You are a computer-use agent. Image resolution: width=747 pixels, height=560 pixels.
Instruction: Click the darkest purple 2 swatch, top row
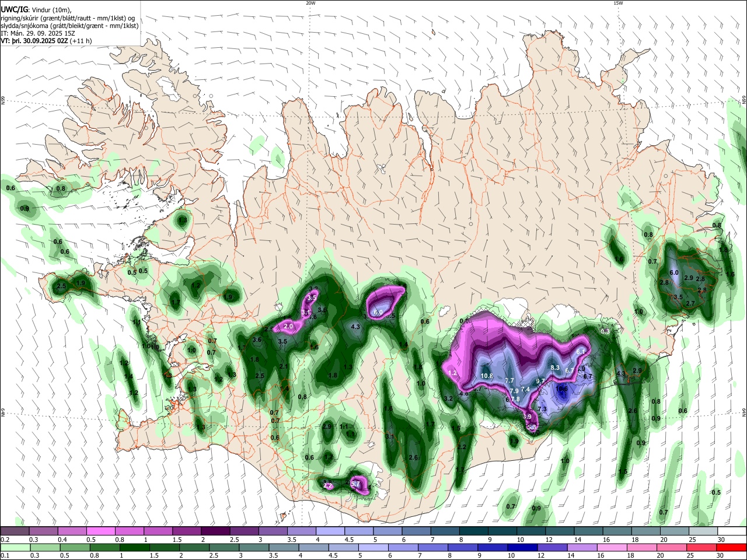[215, 531]
